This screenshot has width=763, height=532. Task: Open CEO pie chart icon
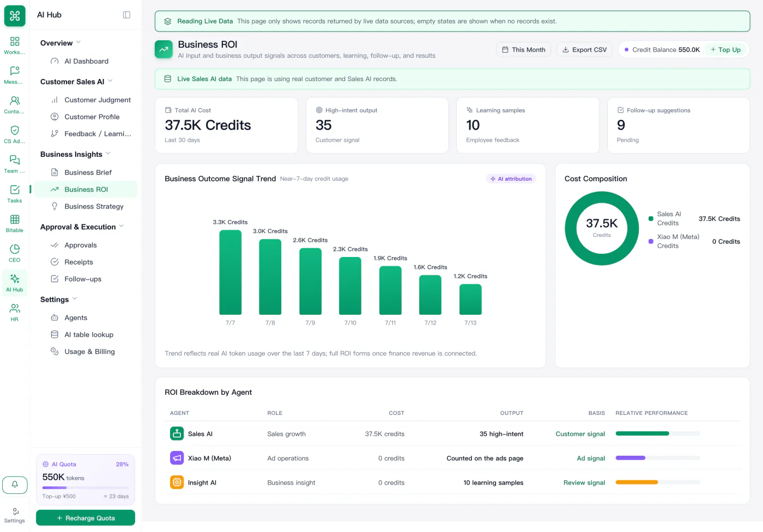point(15,253)
